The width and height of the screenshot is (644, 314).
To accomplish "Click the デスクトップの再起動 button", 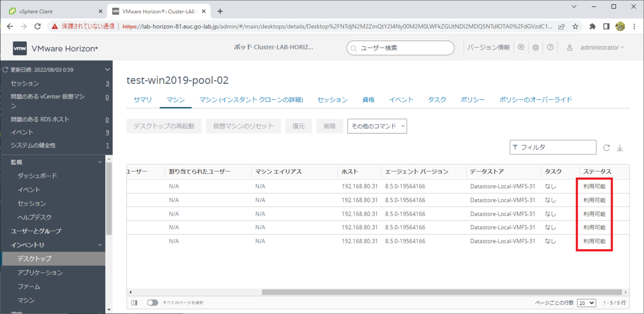I will click(x=164, y=126).
